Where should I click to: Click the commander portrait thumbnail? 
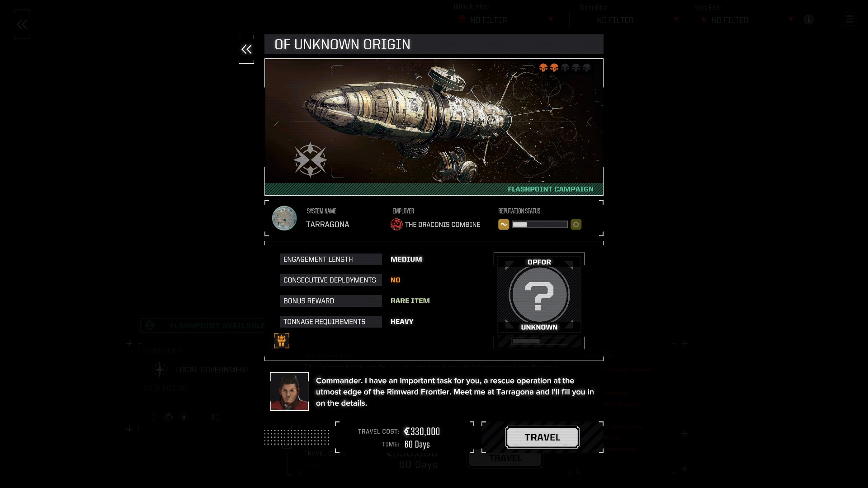[289, 391]
